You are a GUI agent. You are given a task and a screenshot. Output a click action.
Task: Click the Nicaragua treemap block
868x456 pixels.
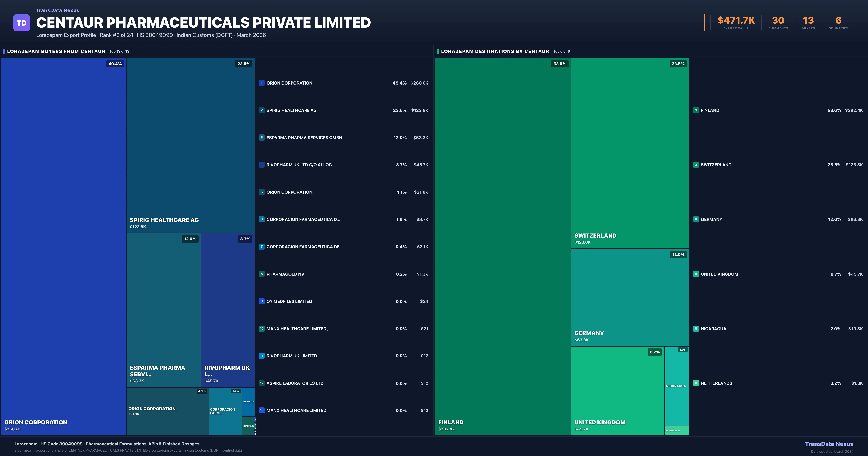click(676, 386)
